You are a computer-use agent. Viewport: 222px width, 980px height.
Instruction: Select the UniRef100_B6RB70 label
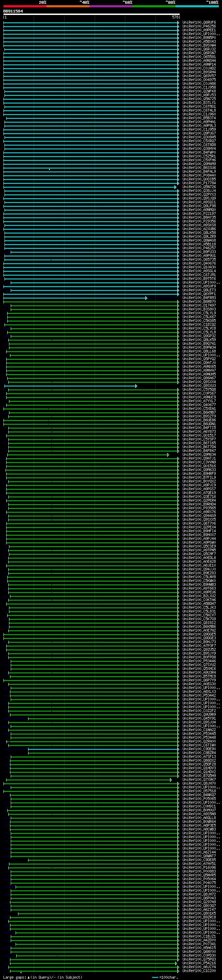[x=199, y=302]
